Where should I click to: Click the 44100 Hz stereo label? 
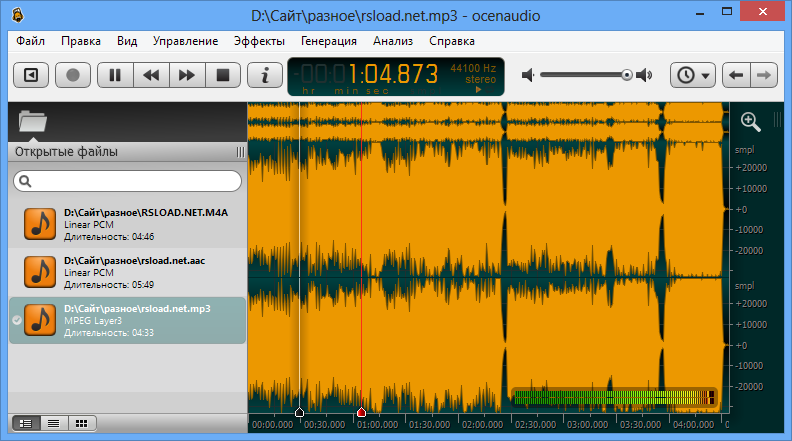click(473, 74)
